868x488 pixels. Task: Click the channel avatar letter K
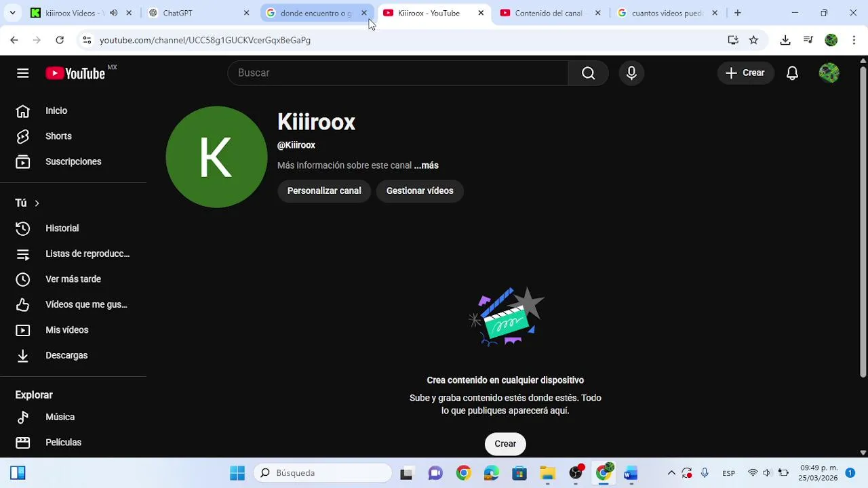click(216, 157)
